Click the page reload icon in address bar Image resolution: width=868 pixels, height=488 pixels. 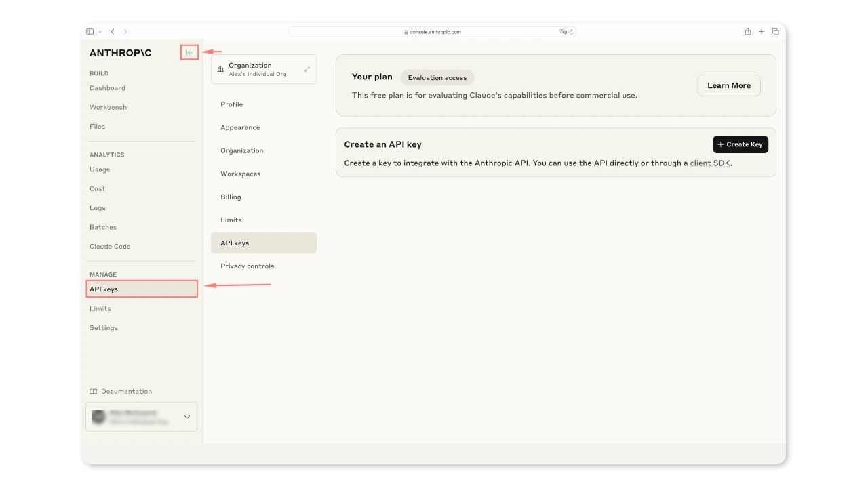[572, 31]
